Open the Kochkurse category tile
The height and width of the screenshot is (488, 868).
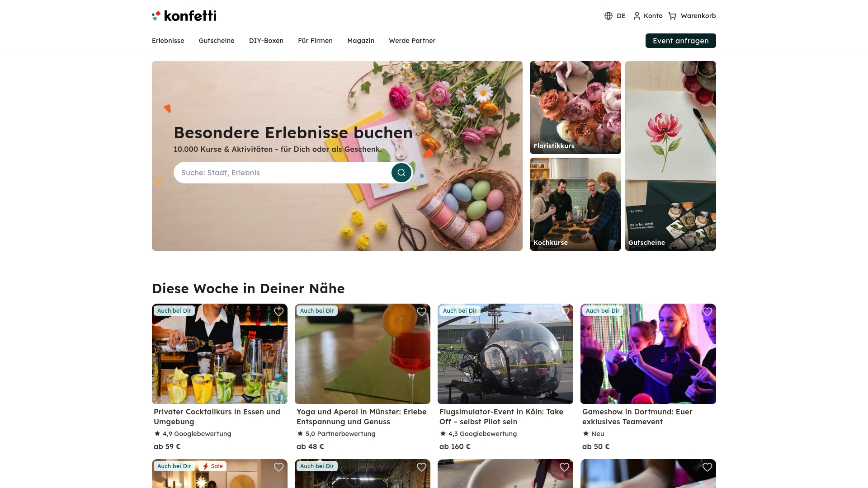[x=576, y=204]
